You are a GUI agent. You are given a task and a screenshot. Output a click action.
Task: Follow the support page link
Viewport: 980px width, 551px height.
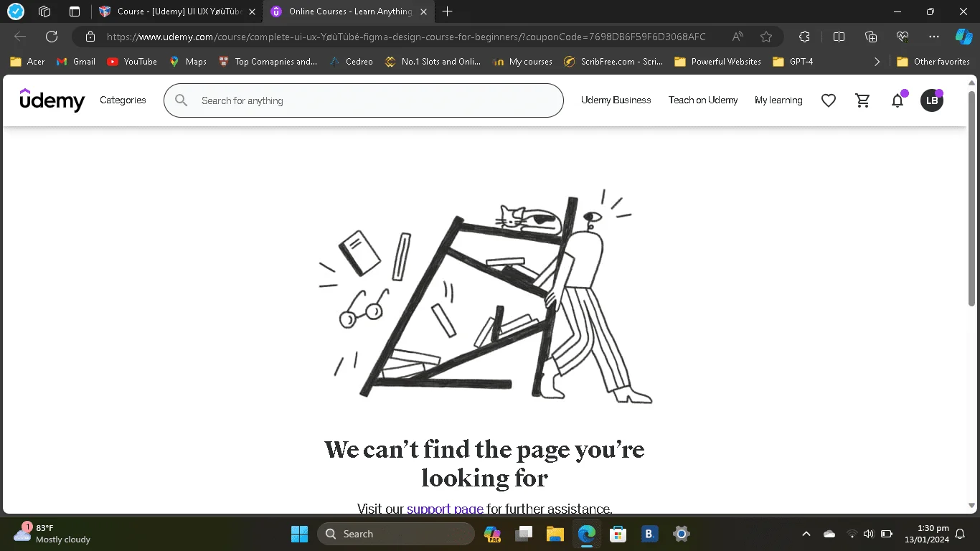[x=445, y=509]
